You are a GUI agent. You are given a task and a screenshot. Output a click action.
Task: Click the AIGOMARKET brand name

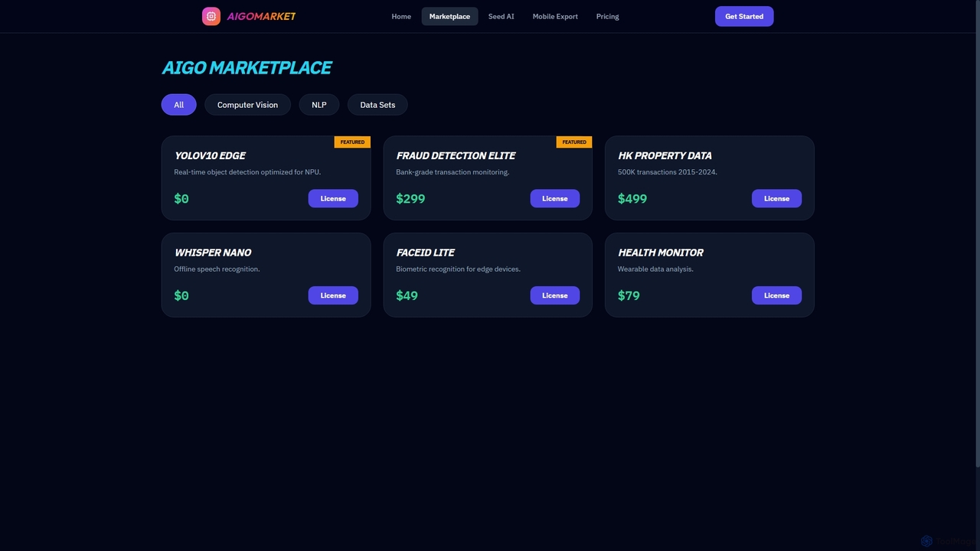pyautogui.click(x=261, y=16)
